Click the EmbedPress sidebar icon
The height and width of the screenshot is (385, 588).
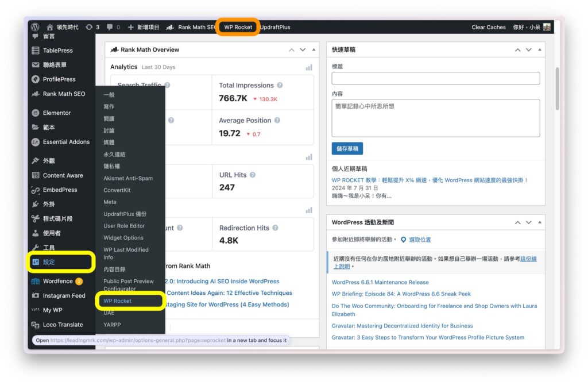point(36,190)
